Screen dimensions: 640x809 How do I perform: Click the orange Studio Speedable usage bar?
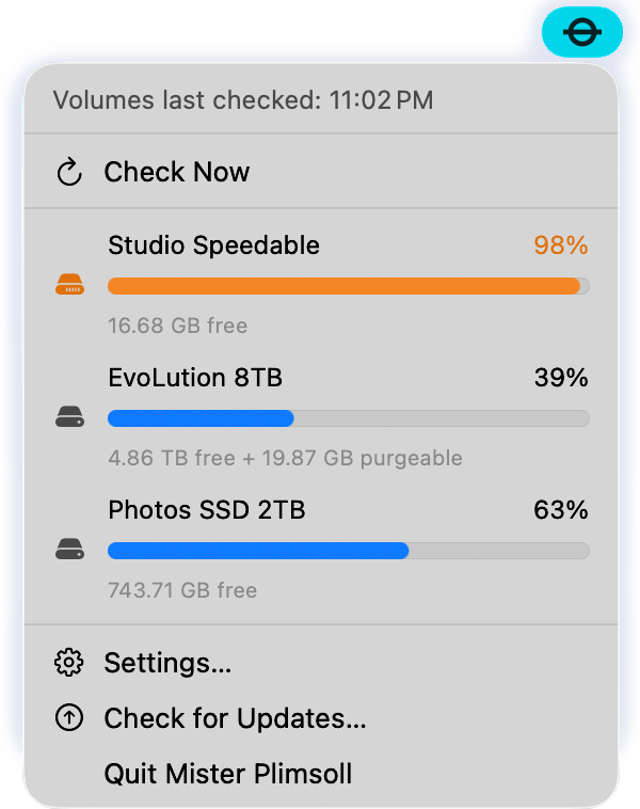(348, 286)
